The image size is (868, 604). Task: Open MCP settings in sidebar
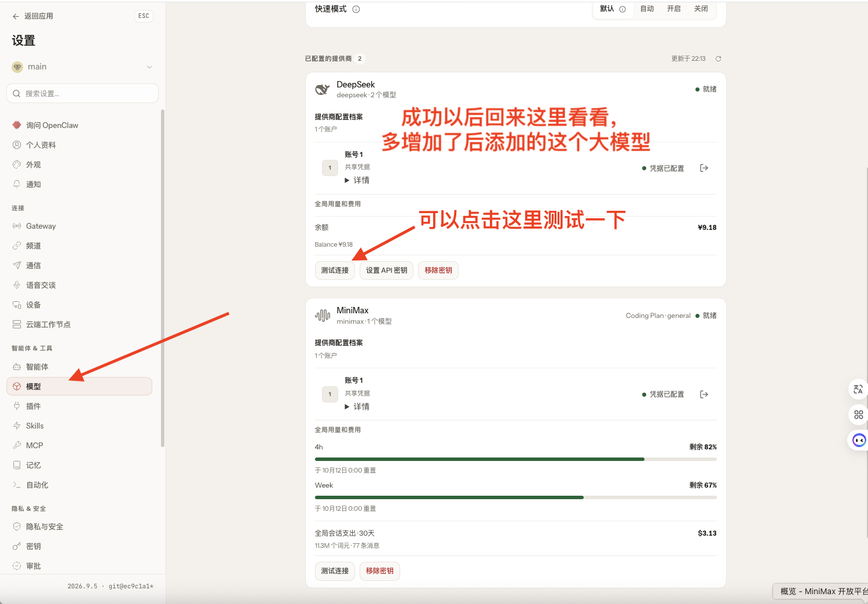coord(79,445)
